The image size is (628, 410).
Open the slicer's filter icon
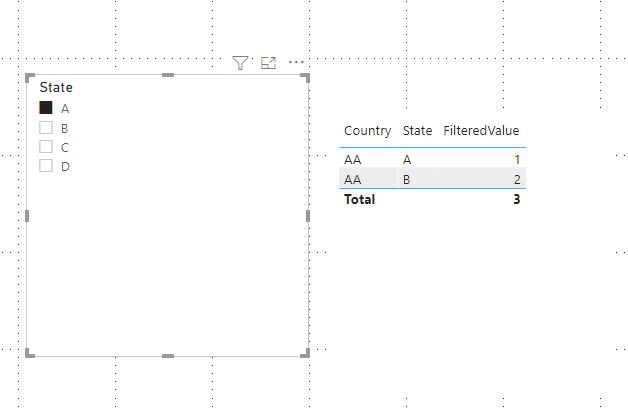point(240,63)
